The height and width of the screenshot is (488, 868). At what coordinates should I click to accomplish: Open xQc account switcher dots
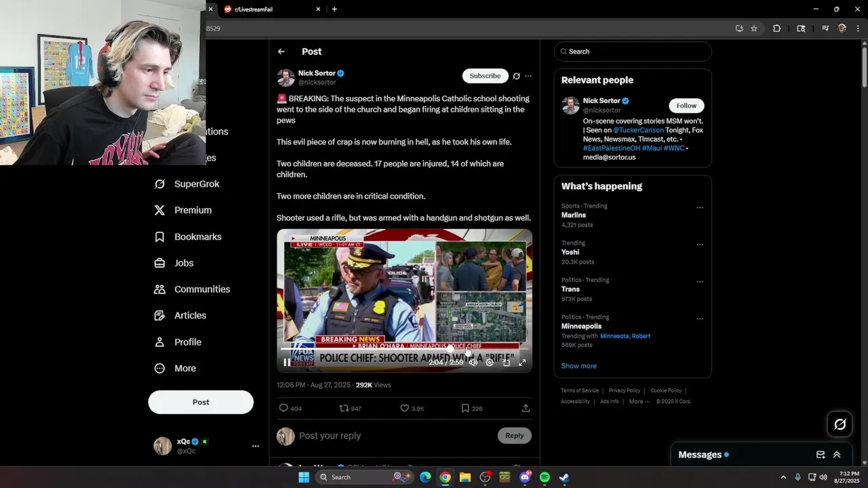tap(256, 446)
